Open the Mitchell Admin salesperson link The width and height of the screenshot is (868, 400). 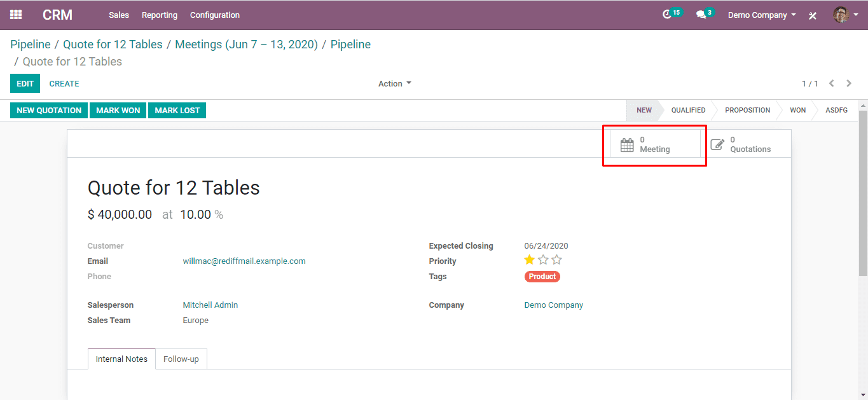tap(210, 305)
